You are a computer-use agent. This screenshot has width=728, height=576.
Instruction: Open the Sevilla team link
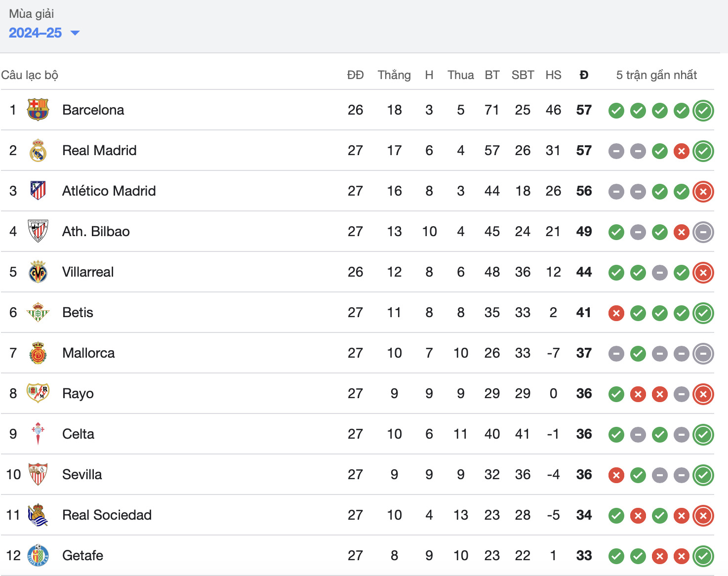(x=82, y=475)
